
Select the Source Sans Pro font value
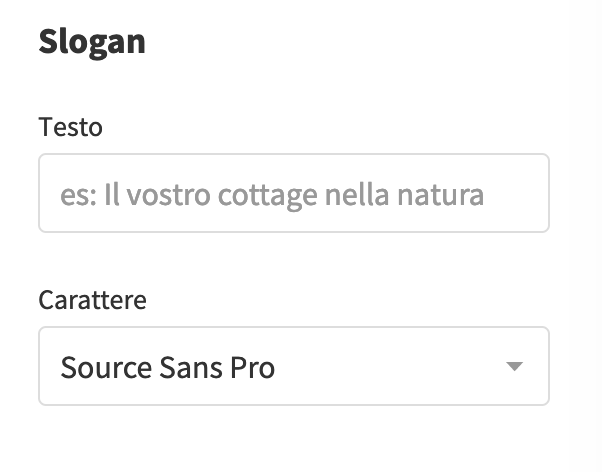[168, 367]
